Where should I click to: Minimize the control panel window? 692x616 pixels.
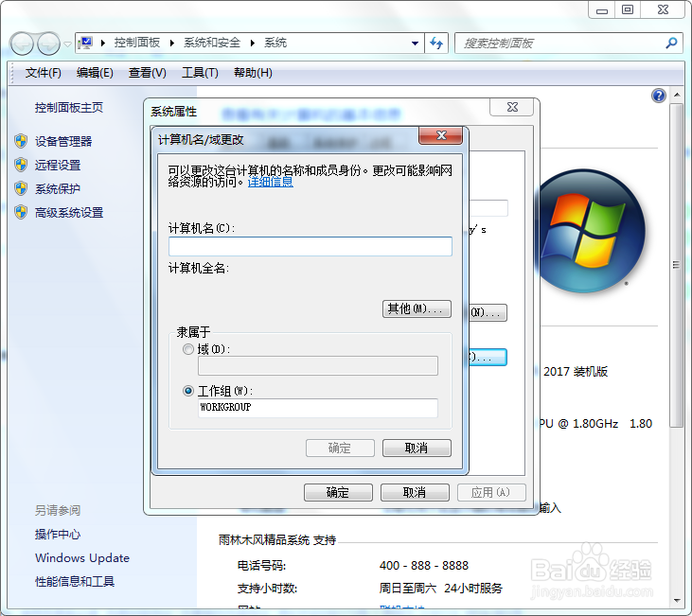[x=601, y=10]
